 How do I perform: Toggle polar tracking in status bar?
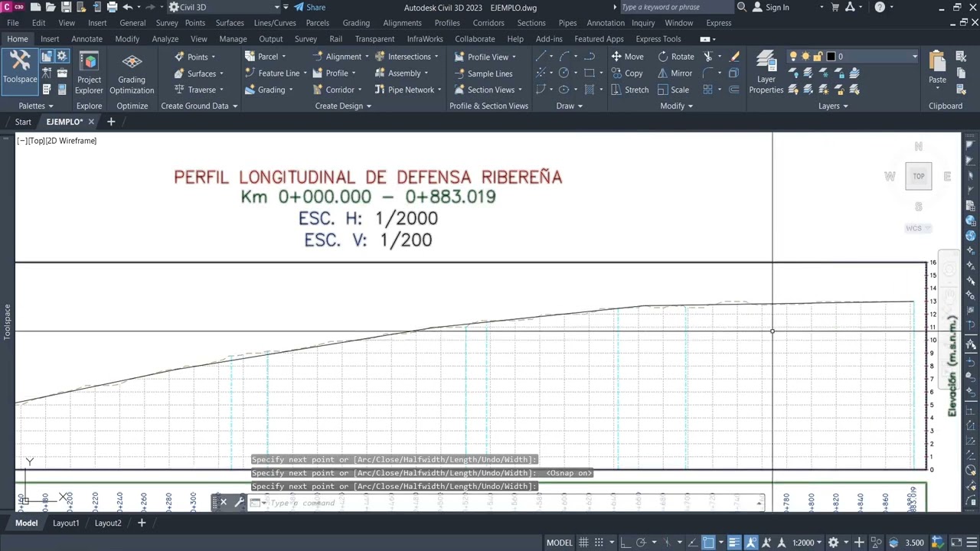tap(642, 543)
